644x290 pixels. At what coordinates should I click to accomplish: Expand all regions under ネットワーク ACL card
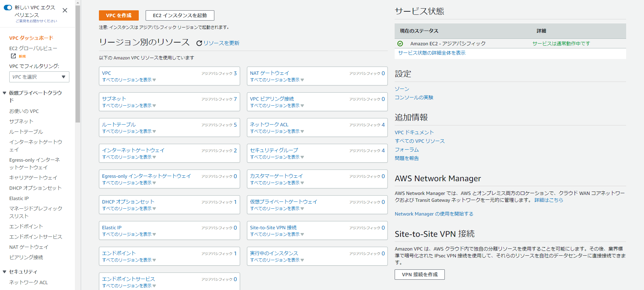(277, 131)
